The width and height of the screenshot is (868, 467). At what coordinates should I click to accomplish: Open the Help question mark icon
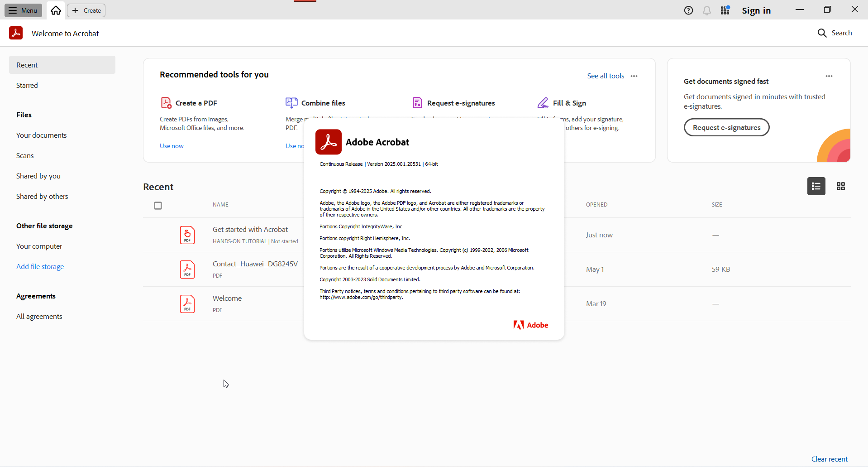[688, 10]
